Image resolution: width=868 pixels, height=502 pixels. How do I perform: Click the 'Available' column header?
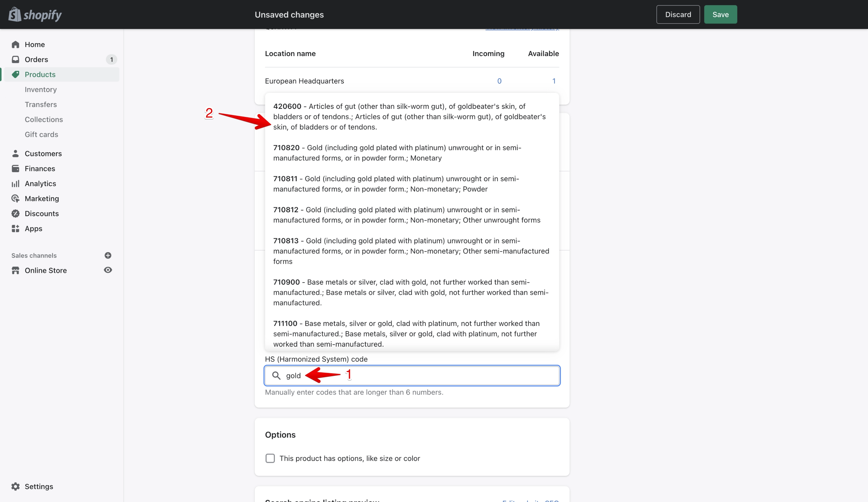(543, 54)
